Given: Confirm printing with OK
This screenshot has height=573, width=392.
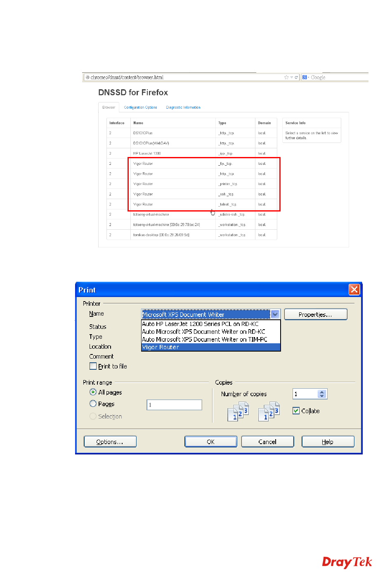Looking at the screenshot, I should coord(211,442).
